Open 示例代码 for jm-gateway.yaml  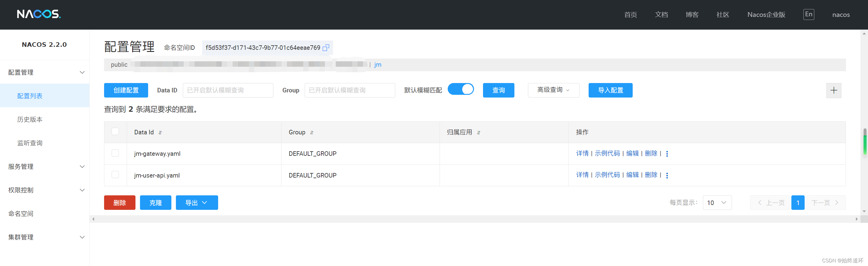pos(607,153)
